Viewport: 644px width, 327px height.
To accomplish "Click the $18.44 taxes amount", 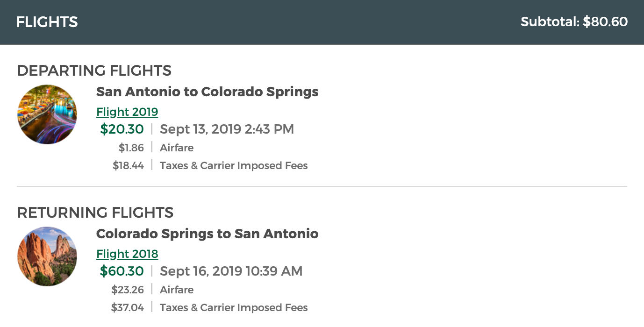I will click(129, 166).
